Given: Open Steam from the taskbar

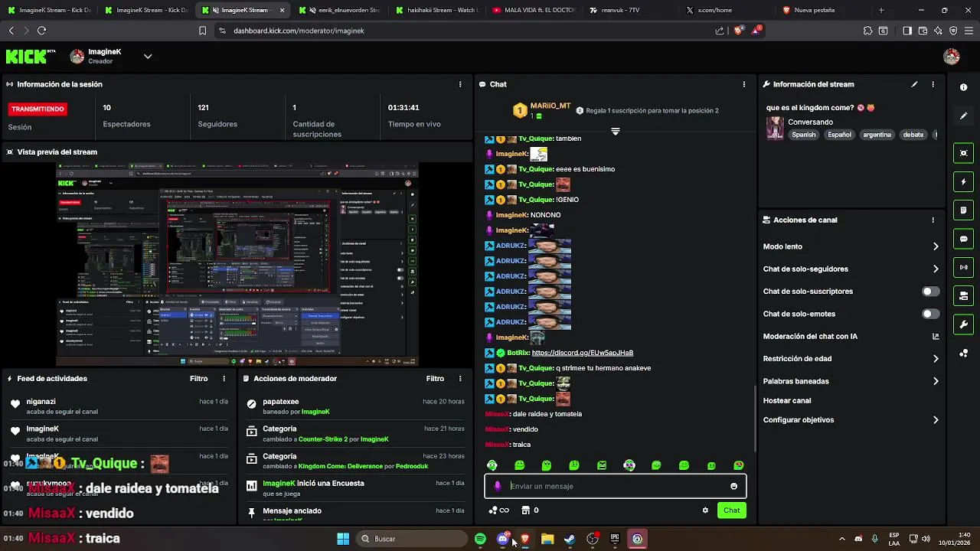Looking at the screenshot, I should point(570,539).
